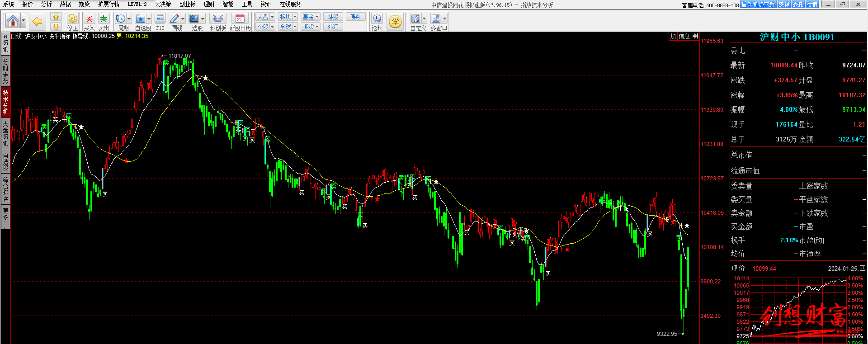This screenshot has width=868, height=344.
Task: Click the blue 行情 title button
Action: (812, 5)
